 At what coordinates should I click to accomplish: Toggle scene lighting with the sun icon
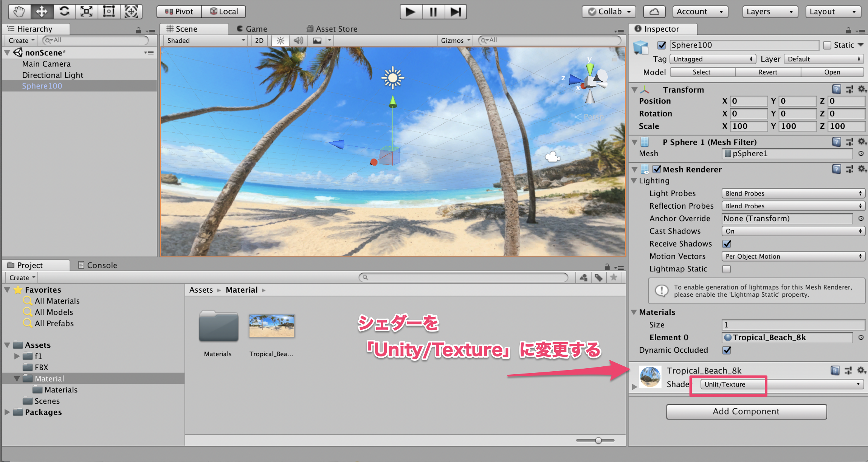[280, 40]
